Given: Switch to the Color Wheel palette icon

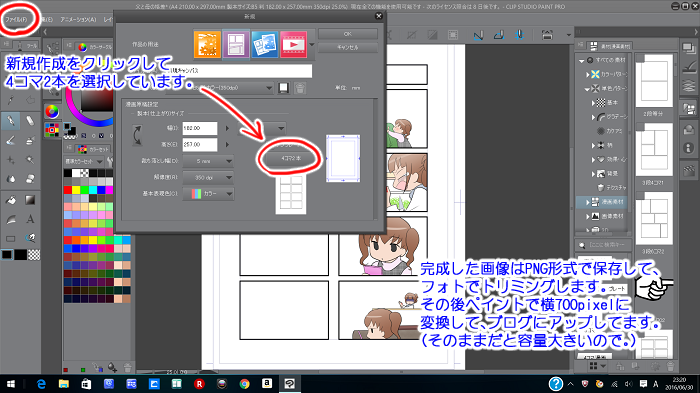Looking at the screenshot, I should [52, 111].
